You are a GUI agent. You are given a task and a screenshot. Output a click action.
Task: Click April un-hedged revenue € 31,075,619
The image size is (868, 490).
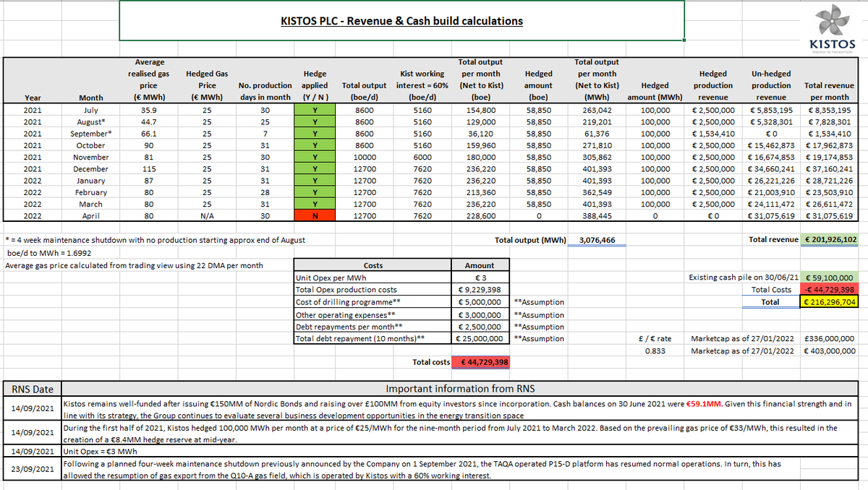(771, 216)
